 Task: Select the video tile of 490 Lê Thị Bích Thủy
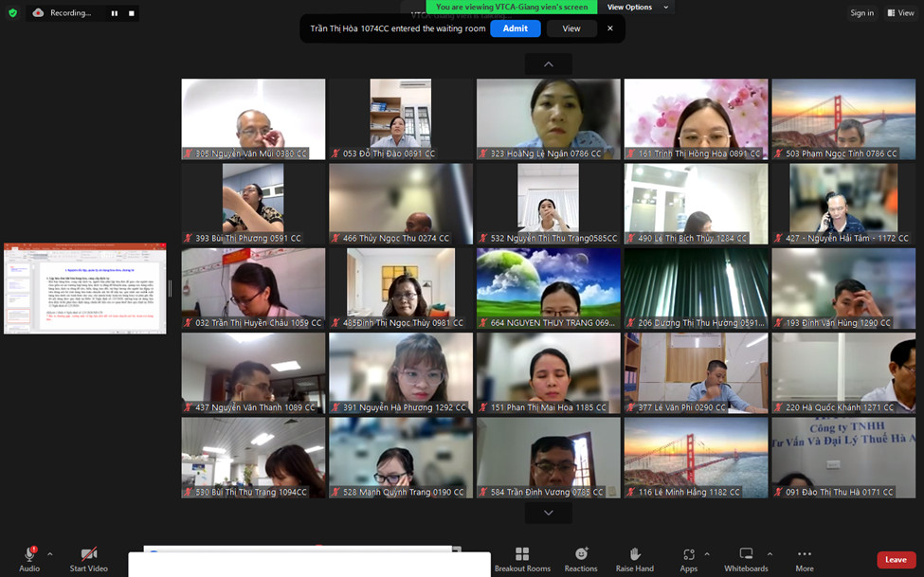pos(696,204)
